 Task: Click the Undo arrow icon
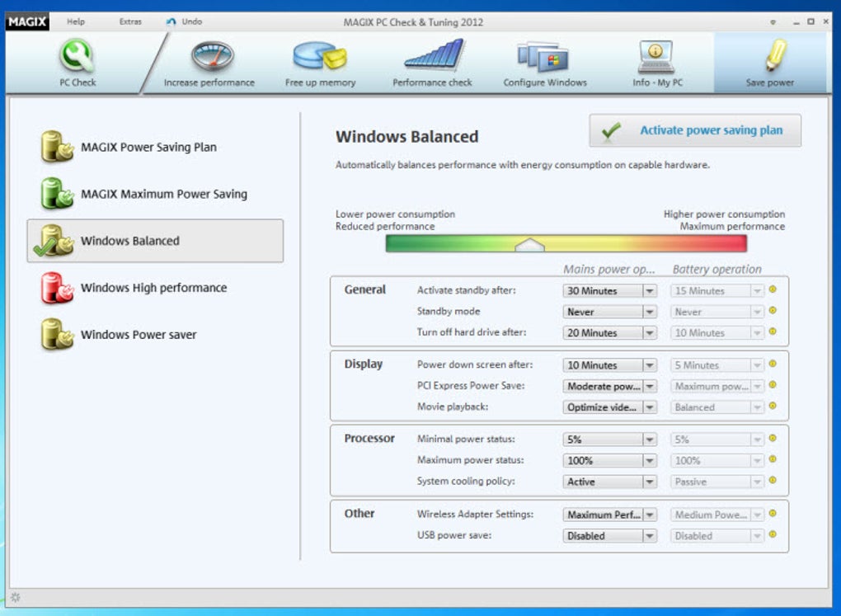pos(171,22)
